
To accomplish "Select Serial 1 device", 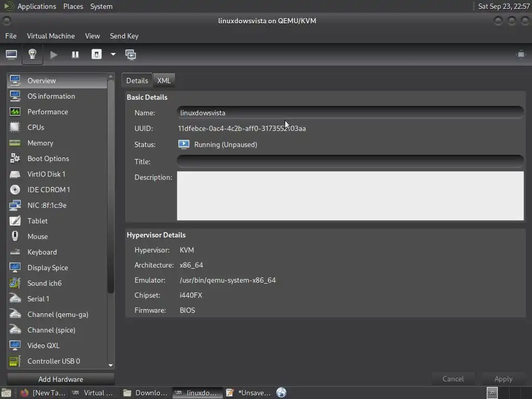I will pos(57,299).
